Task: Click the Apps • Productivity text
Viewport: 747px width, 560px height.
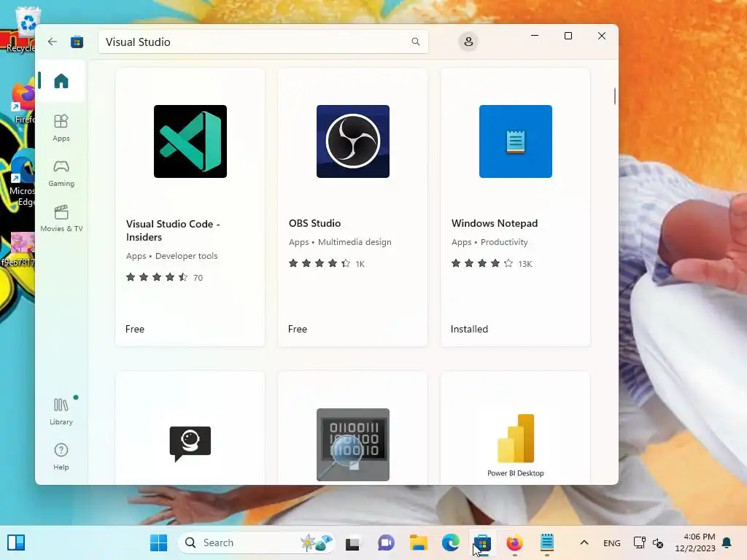Action: tap(489, 242)
